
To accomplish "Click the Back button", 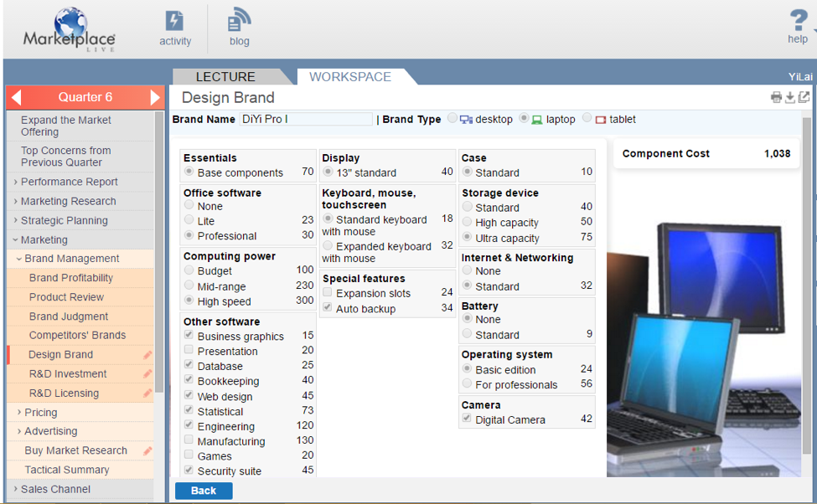I will tap(204, 491).
